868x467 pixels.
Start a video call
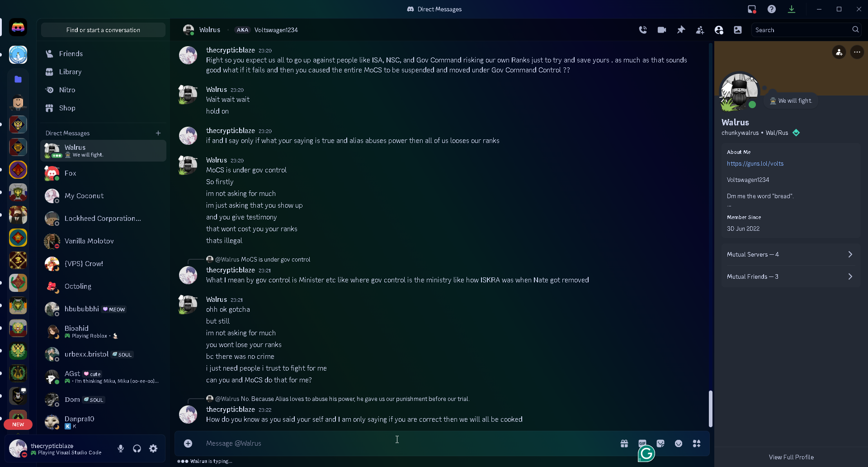point(662,30)
